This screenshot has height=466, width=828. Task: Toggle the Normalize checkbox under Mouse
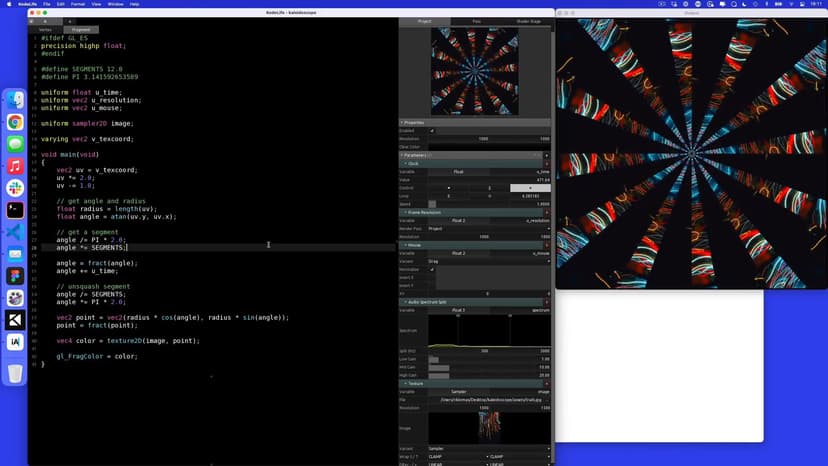pyautogui.click(x=432, y=269)
